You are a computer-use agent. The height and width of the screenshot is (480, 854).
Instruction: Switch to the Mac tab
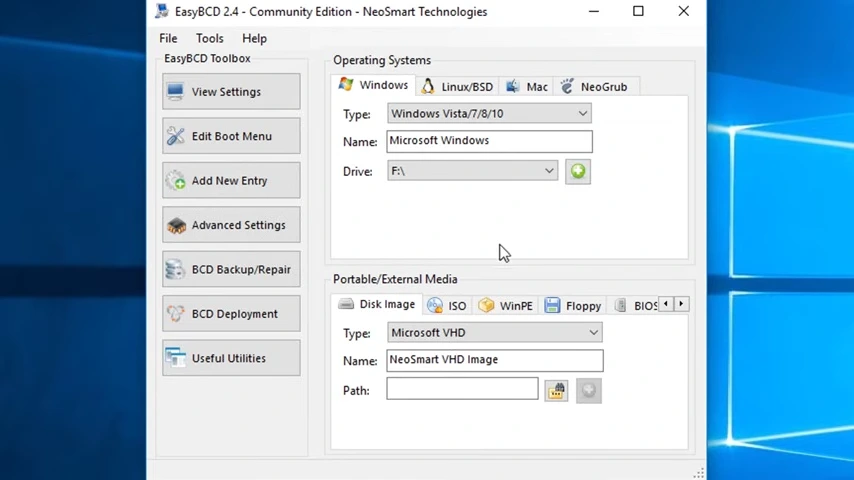pos(526,87)
